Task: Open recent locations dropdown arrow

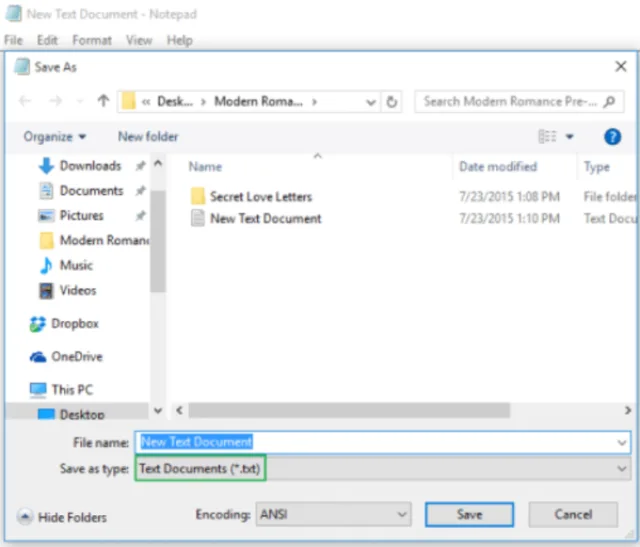Action: tap(80, 101)
